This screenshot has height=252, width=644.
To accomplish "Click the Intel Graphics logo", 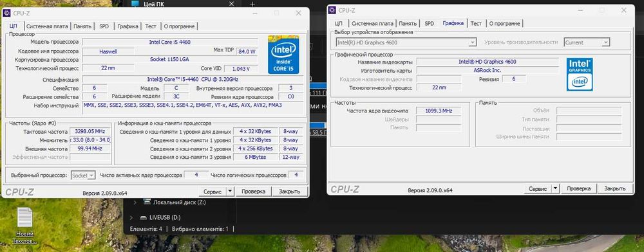I will 580,74.
